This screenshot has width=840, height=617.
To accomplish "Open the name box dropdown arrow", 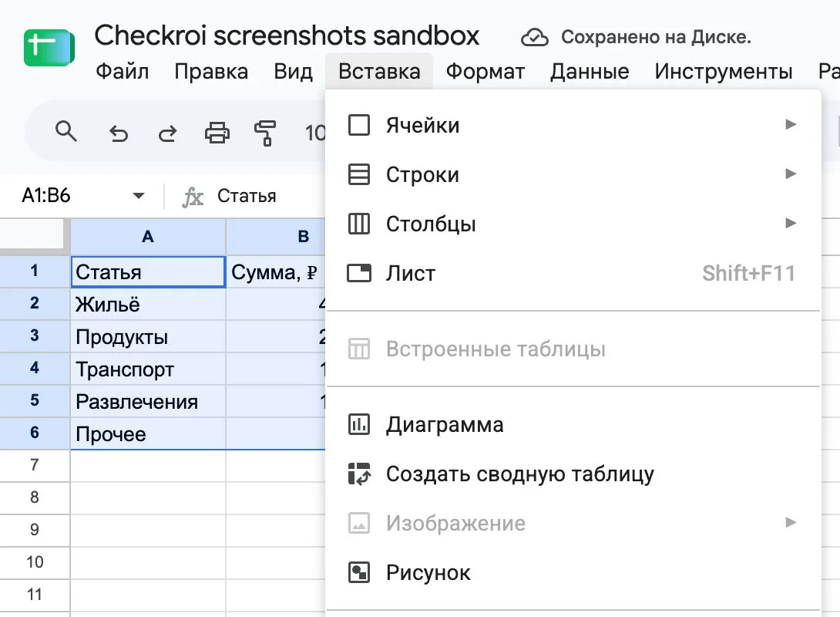I will click(139, 196).
